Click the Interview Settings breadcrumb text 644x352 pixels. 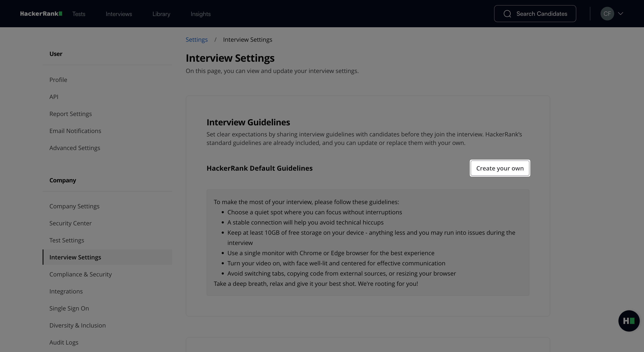click(x=247, y=40)
